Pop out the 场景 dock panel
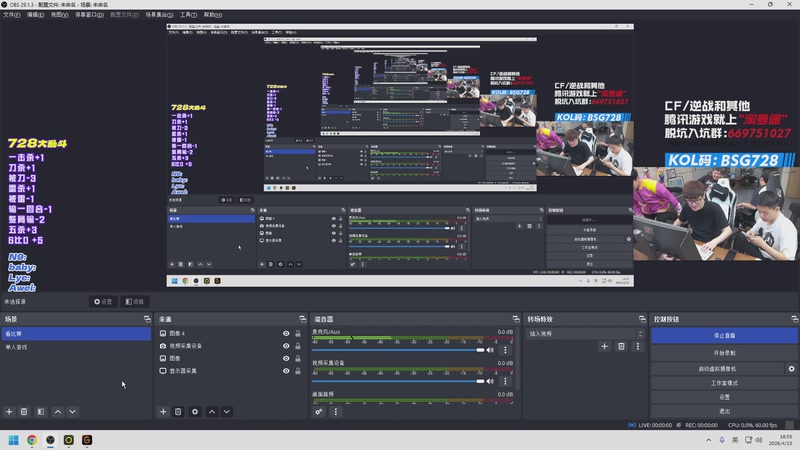This screenshot has width=800, height=450. click(x=147, y=319)
